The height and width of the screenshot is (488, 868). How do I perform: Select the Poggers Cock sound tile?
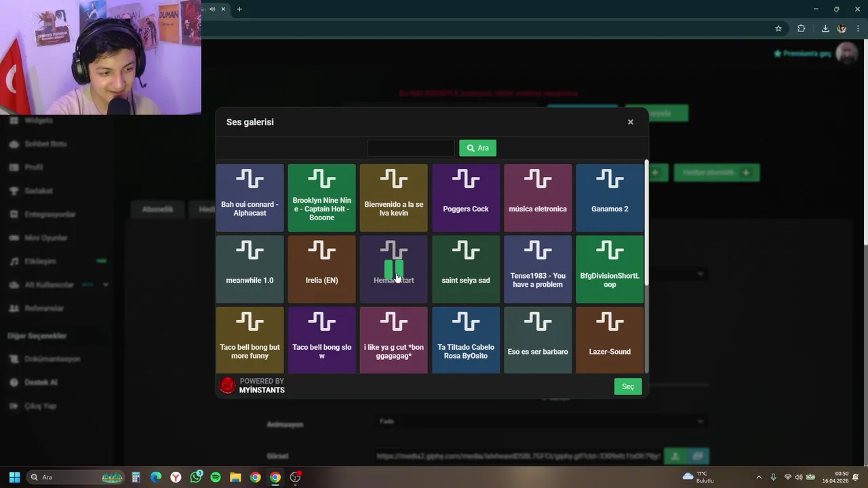coord(466,198)
